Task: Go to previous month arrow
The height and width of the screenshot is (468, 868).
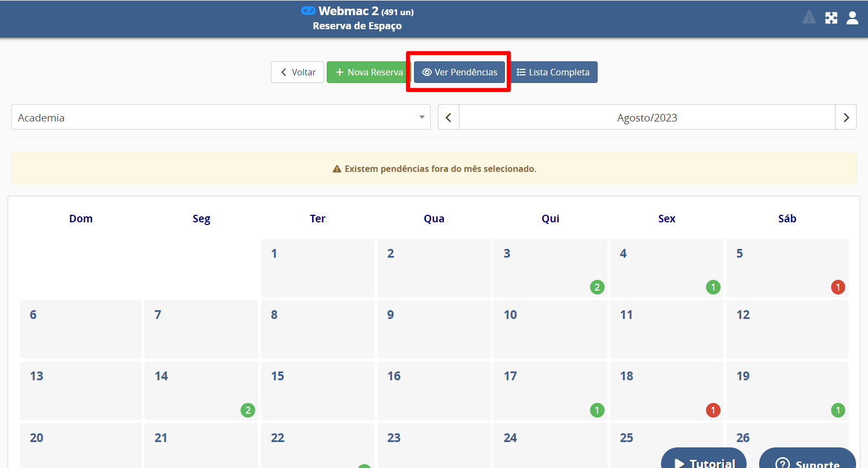Action: coord(449,117)
